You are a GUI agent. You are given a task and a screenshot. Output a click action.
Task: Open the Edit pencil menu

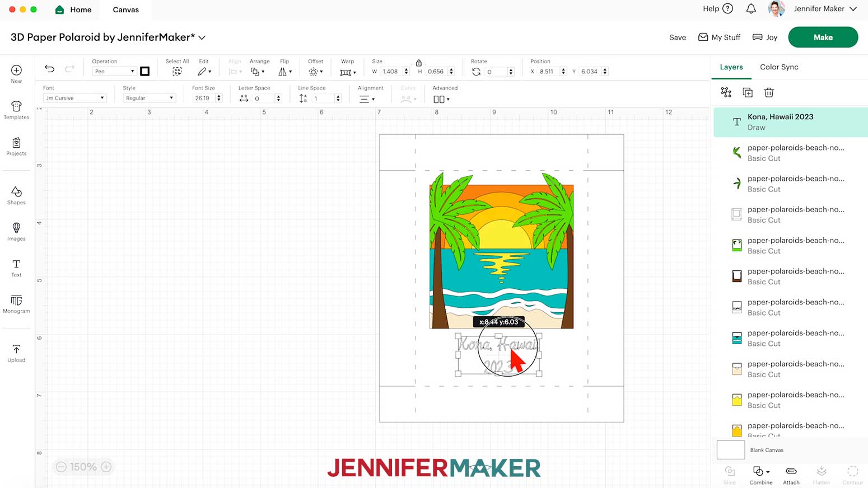pos(204,72)
